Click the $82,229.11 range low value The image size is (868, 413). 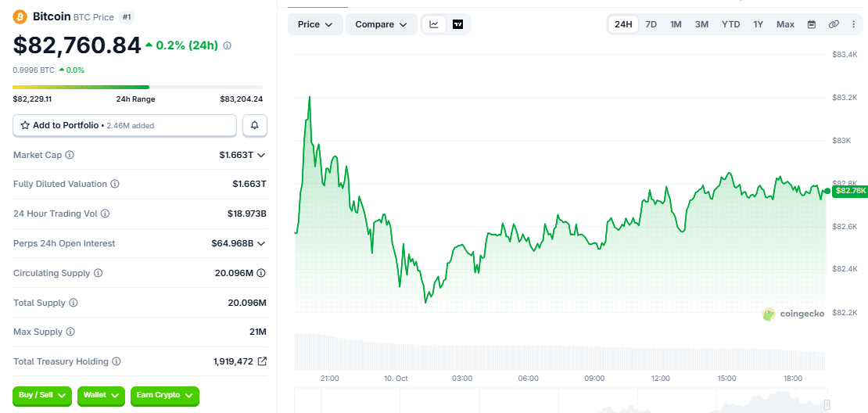coord(32,99)
